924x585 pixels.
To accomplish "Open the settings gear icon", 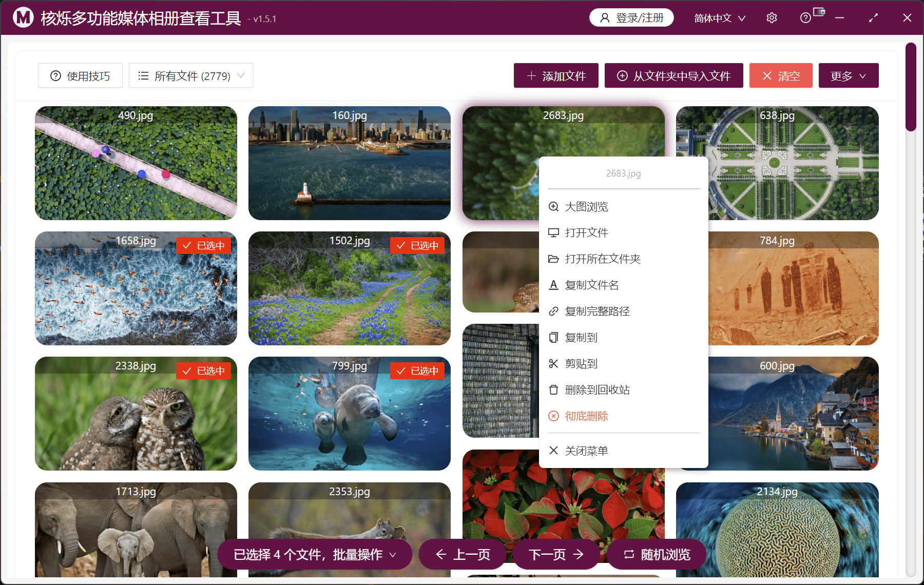I will point(772,18).
